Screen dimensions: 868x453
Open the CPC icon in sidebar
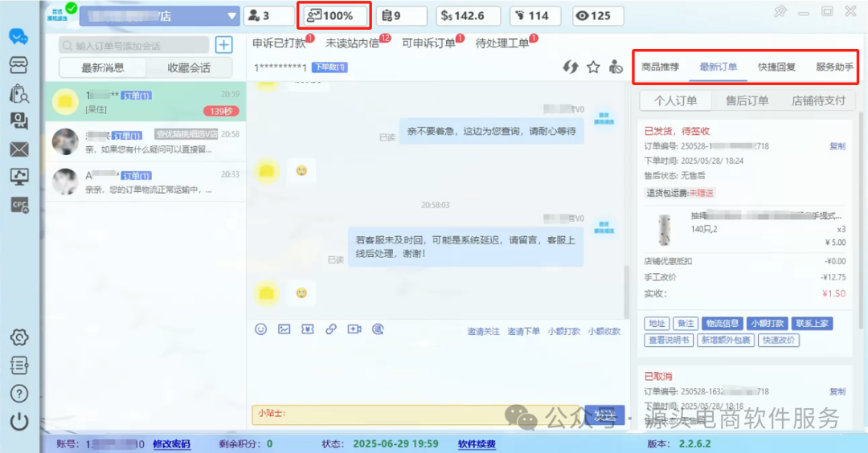pyautogui.click(x=19, y=205)
